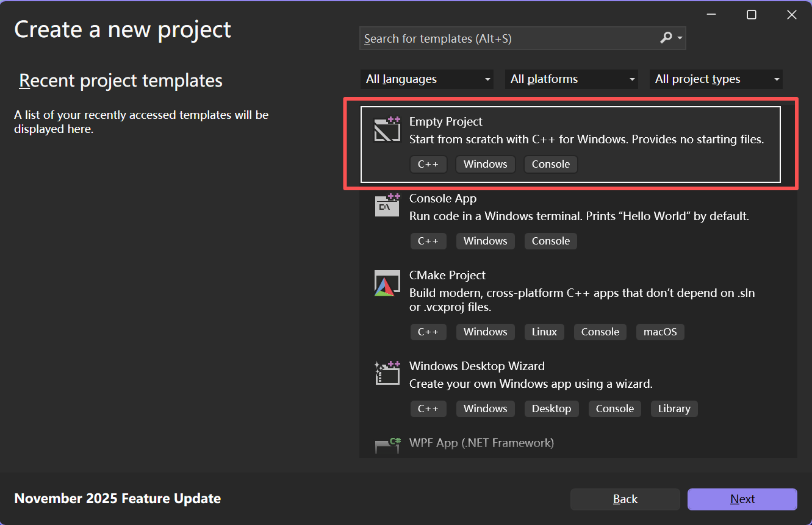Click the C++ tag under Console App
This screenshot has height=525, width=812.
428,241
